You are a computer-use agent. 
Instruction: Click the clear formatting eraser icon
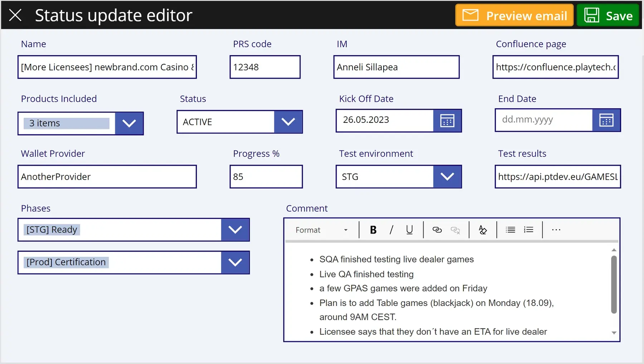483,230
